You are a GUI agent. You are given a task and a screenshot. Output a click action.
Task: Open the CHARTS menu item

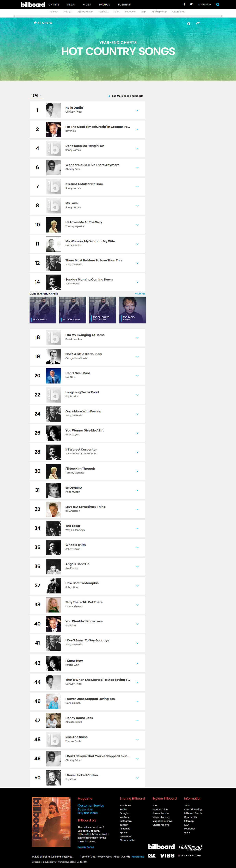(54, 5)
